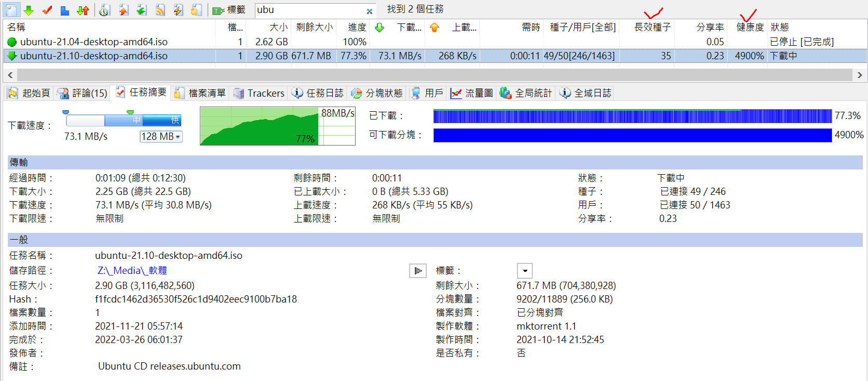Click the green down arrow column header icon
Image resolution: width=868 pixels, height=381 pixels.
(x=379, y=28)
